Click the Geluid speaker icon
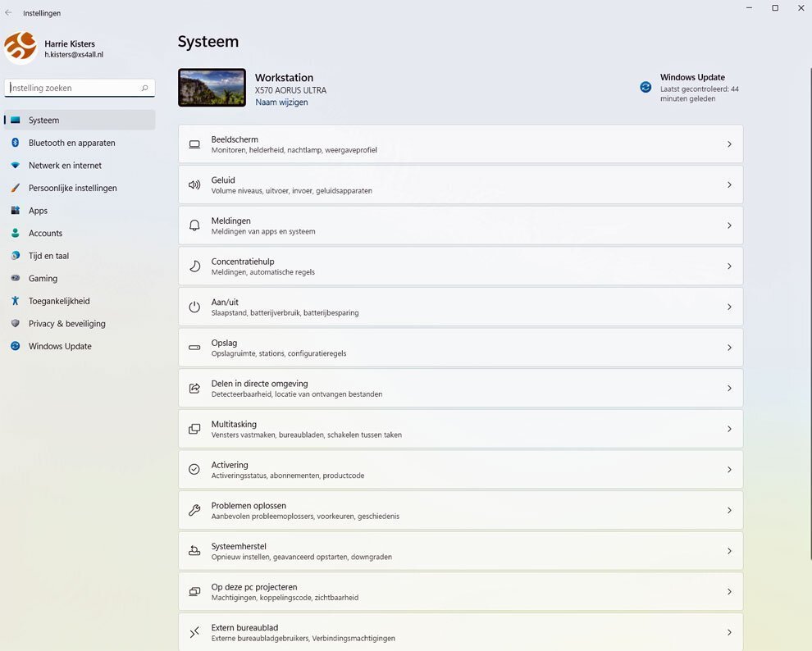 pyautogui.click(x=194, y=184)
